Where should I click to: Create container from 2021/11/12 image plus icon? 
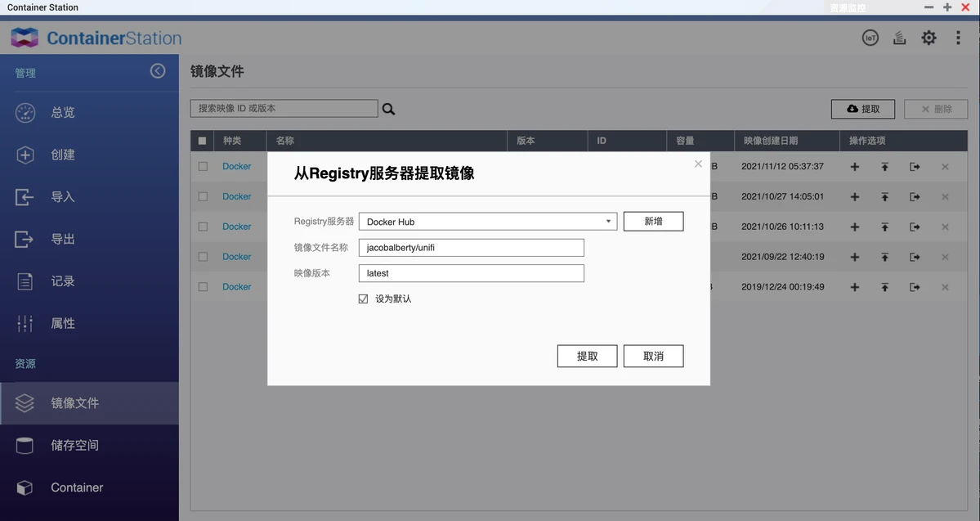coord(854,166)
